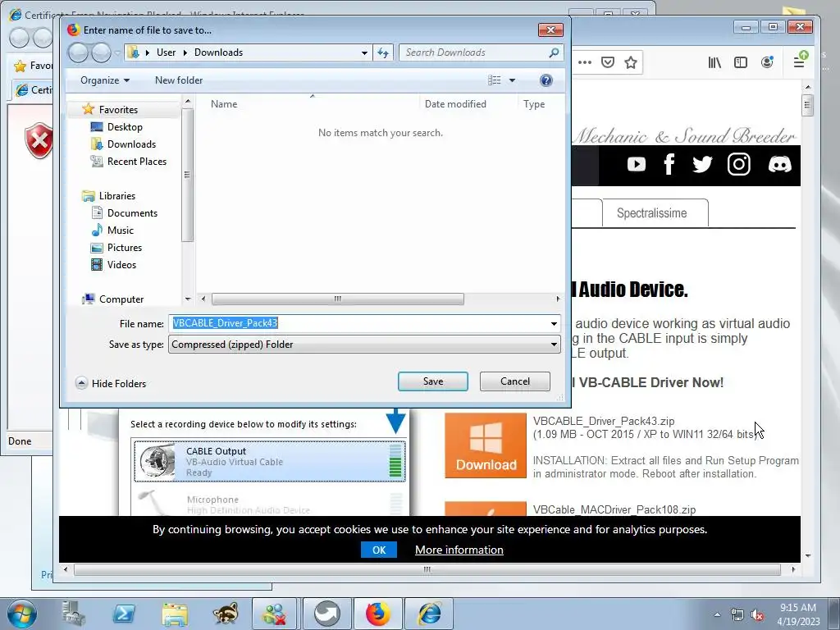The image size is (840, 630).
Task: Open the save dialog help icon
Action: pos(546,80)
